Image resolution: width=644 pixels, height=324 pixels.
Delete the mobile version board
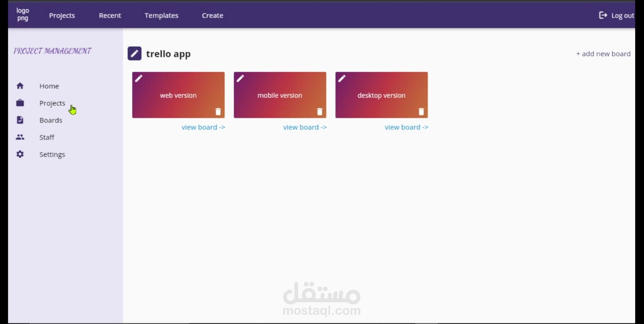[x=320, y=111]
